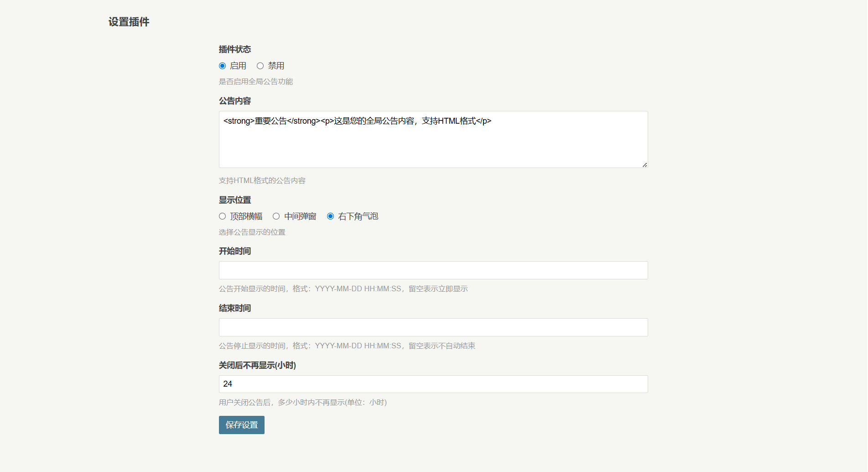Viewport: 868px width, 472px height.
Task: Click the 设置插件 heading
Action: 129,22
